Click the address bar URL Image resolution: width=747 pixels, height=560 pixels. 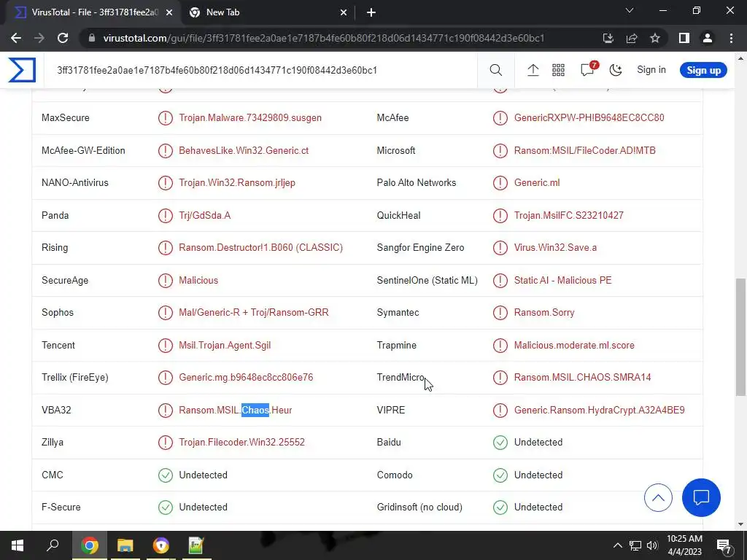tap(323, 38)
